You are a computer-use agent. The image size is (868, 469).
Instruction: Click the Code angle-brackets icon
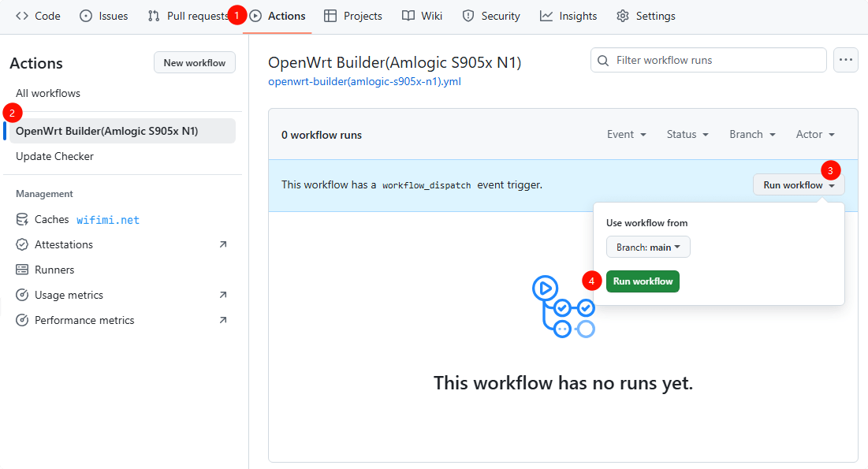[x=22, y=16]
